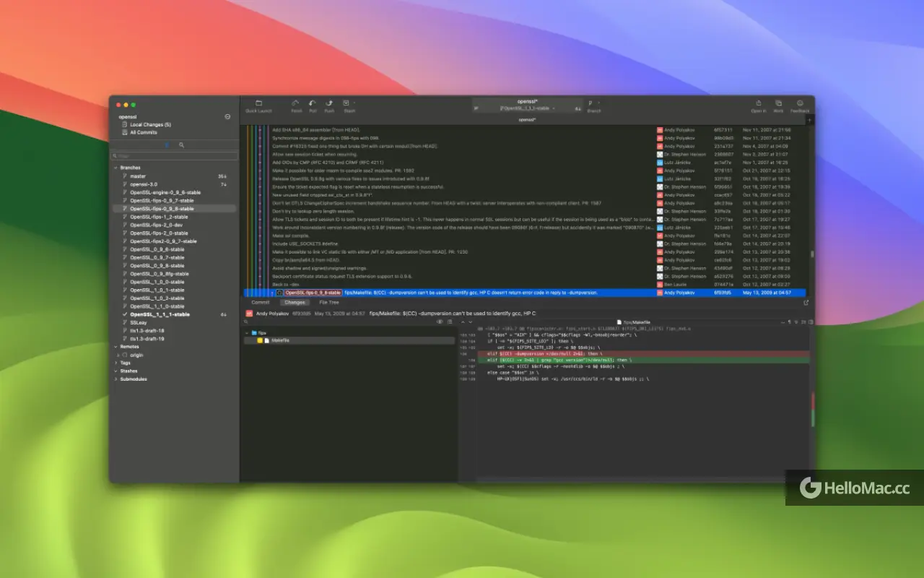The image size is (924, 578).
Task: Click the Push toolbar icon
Action: [329, 103]
